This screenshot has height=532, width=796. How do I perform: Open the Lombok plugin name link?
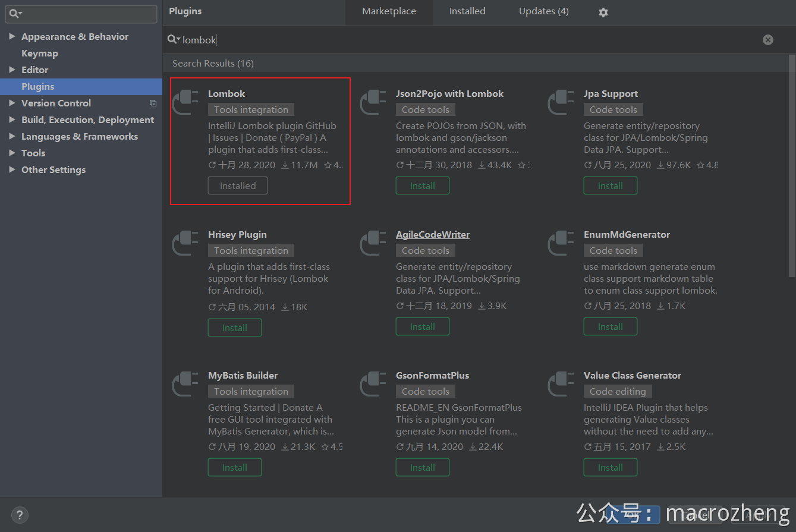pyautogui.click(x=226, y=93)
